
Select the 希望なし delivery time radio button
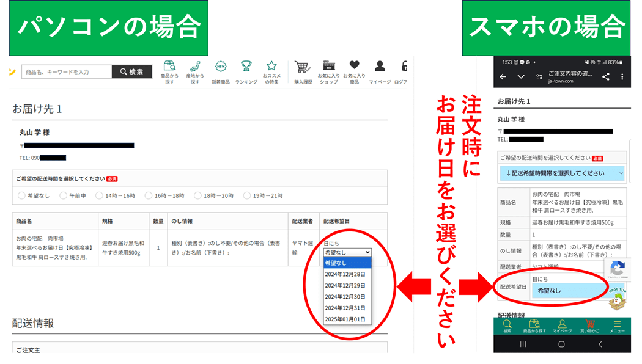22,195
